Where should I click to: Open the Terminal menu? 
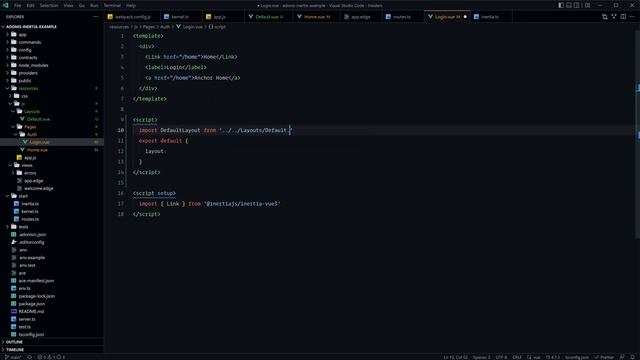tap(112, 5)
